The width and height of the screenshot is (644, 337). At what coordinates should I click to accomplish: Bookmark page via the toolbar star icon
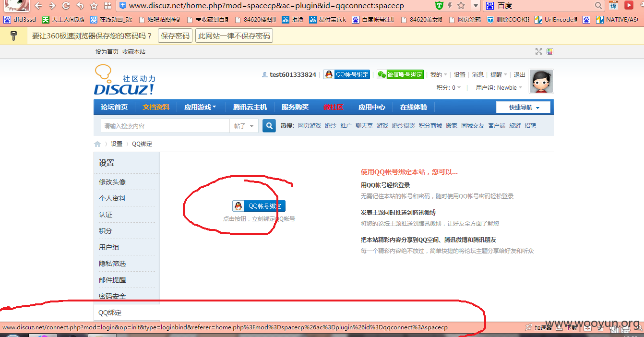click(x=94, y=6)
